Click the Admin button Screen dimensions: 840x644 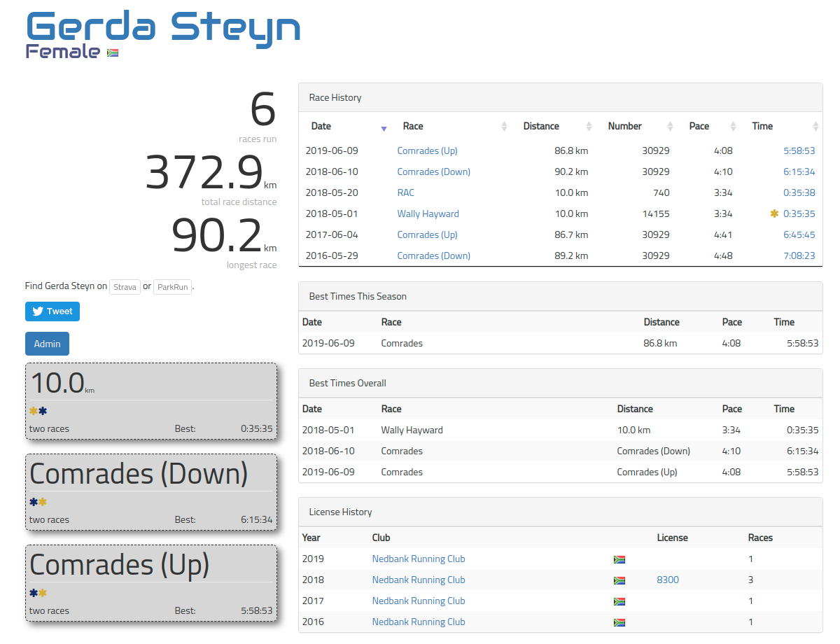pyautogui.click(x=48, y=344)
